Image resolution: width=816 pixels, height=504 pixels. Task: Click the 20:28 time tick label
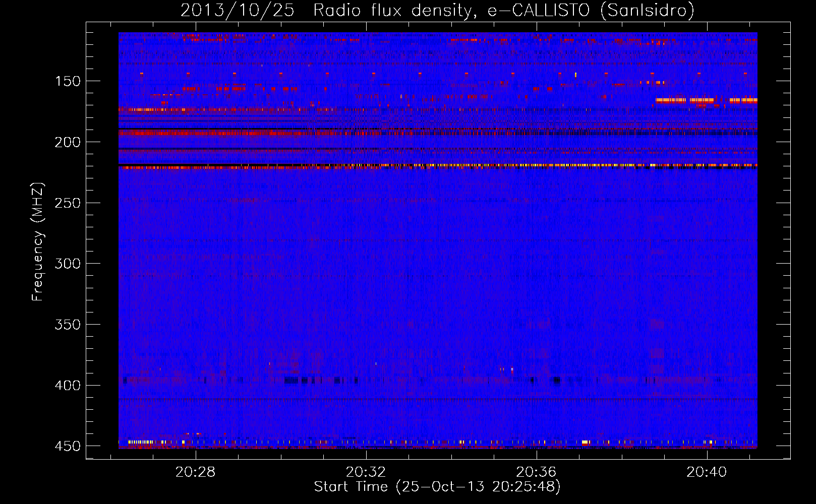pyautogui.click(x=195, y=472)
